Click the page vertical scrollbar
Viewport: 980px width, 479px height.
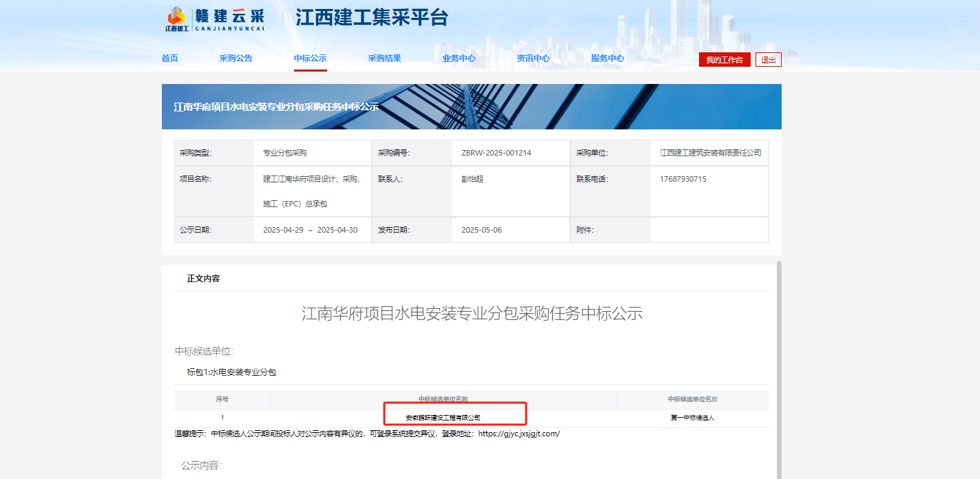point(779,369)
